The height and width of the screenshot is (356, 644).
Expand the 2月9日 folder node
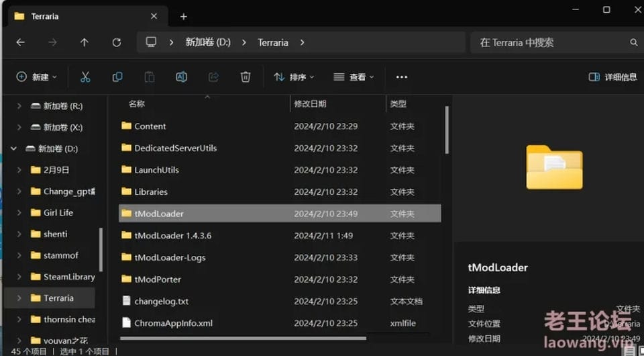click(x=19, y=170)
